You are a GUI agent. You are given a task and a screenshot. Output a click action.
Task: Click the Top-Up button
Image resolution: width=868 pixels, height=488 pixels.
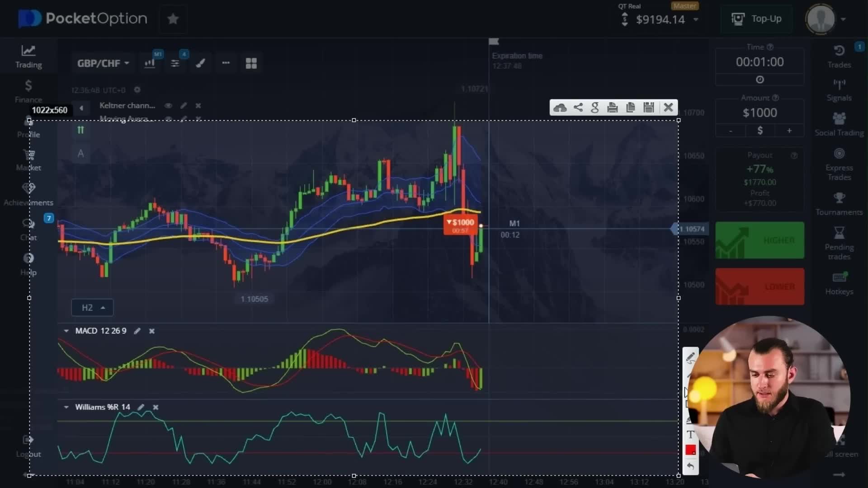(757, 19)
